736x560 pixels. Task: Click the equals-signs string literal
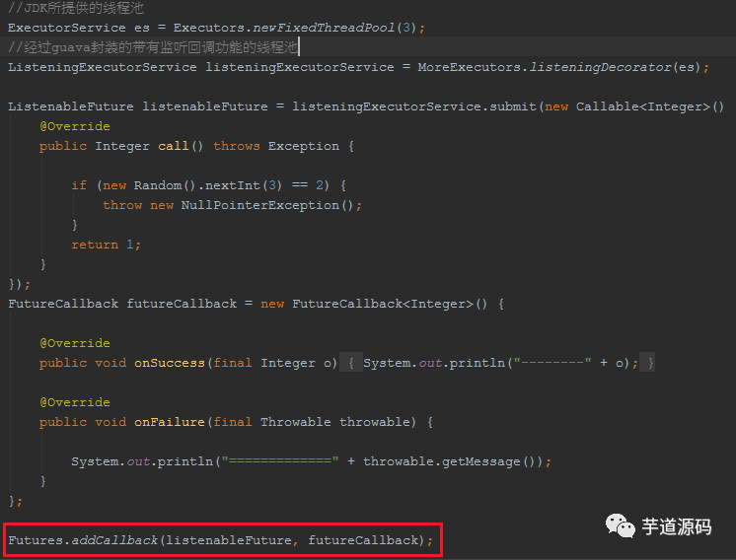280,461
